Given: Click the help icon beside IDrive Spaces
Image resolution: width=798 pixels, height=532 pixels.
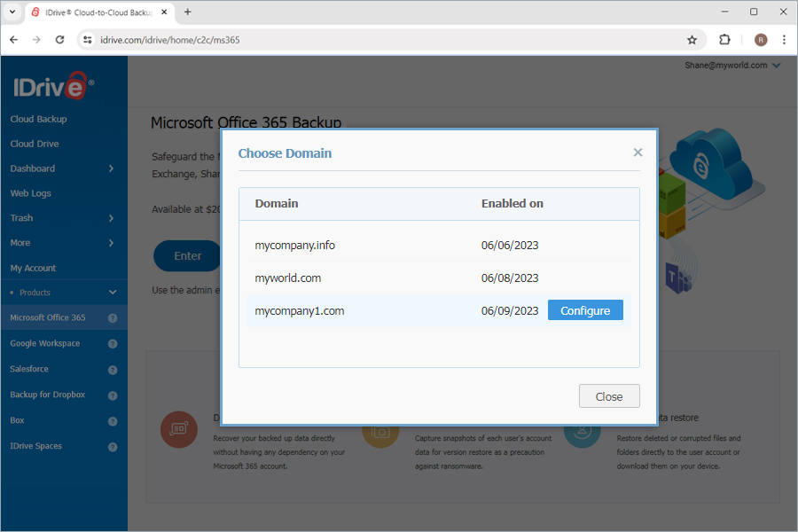Looking at the screenshot, I should tap(113, 446).
